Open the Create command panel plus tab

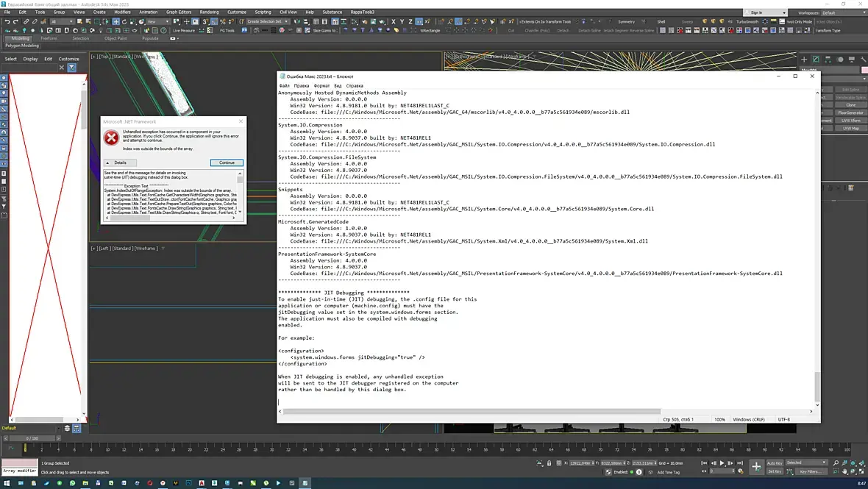tap(804, 59)
